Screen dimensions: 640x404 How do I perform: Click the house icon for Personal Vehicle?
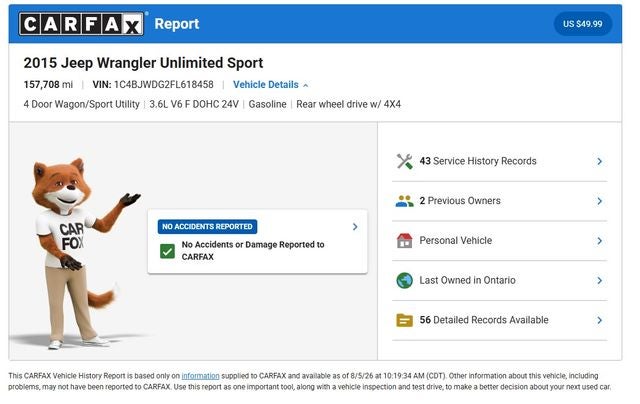tap(404, 240)
